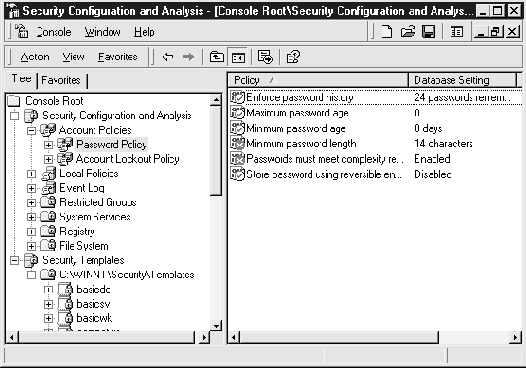526x368 pixels.
Task: Click the Back arrow toolbar icon
Action: [168, 57]
